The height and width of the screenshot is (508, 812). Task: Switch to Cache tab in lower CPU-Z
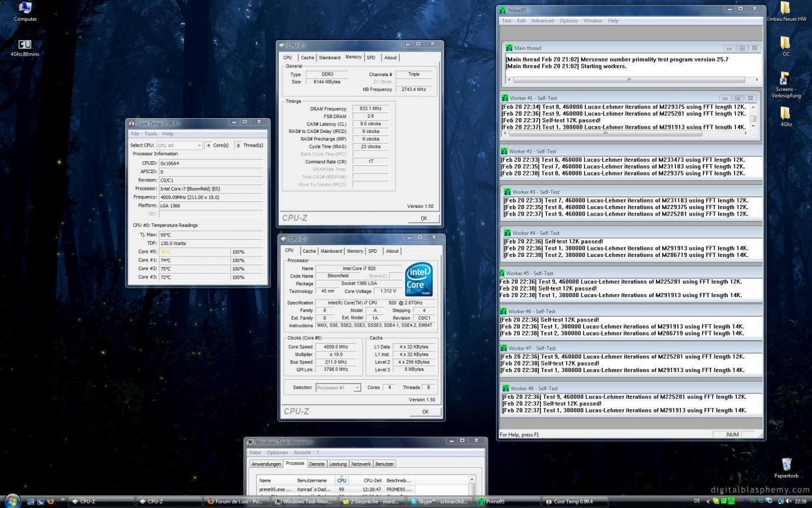point(309,251)
